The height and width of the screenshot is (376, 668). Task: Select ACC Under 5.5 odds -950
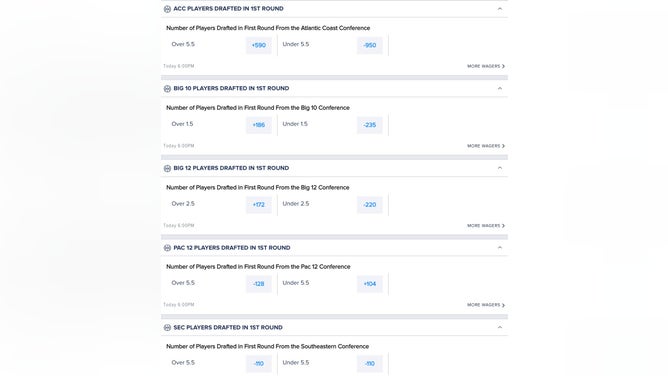coord(370,45)
